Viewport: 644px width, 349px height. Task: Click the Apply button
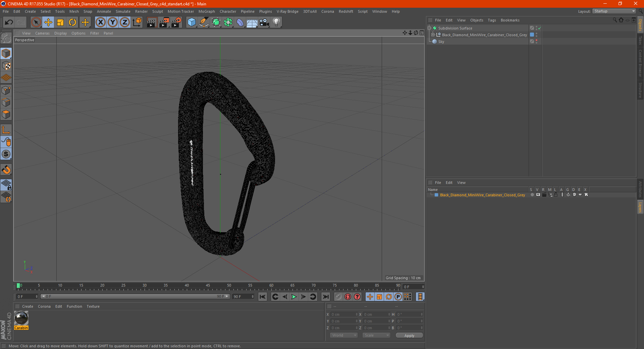click(x=409, y=335)
